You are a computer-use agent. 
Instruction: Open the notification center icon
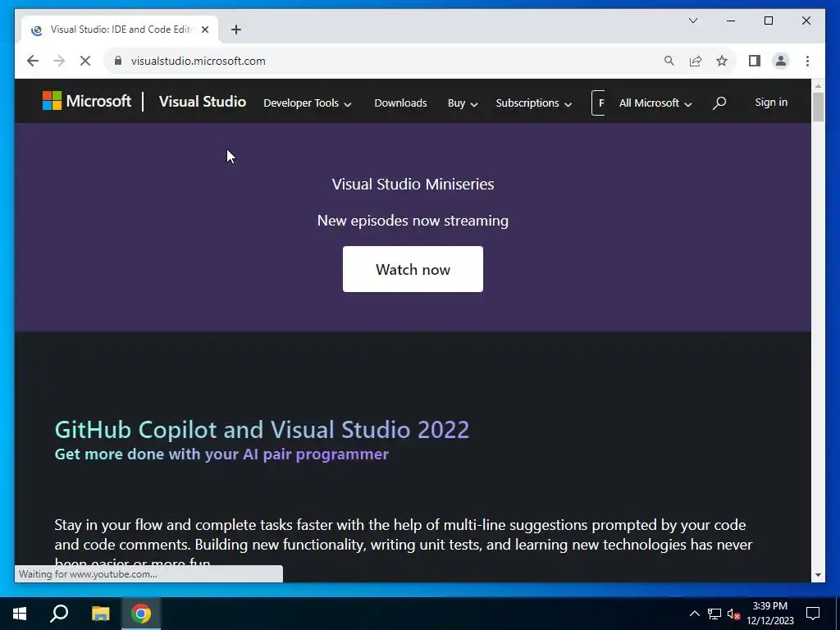813,614
